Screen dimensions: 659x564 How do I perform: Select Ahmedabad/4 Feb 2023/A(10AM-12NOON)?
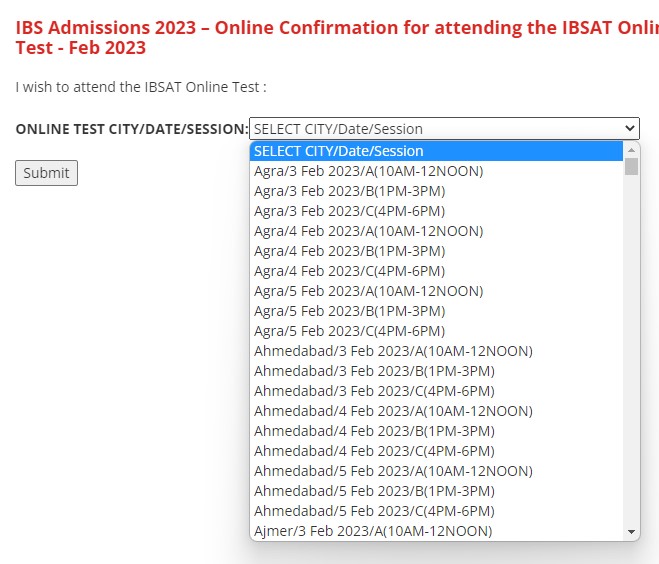click(393, 411)
